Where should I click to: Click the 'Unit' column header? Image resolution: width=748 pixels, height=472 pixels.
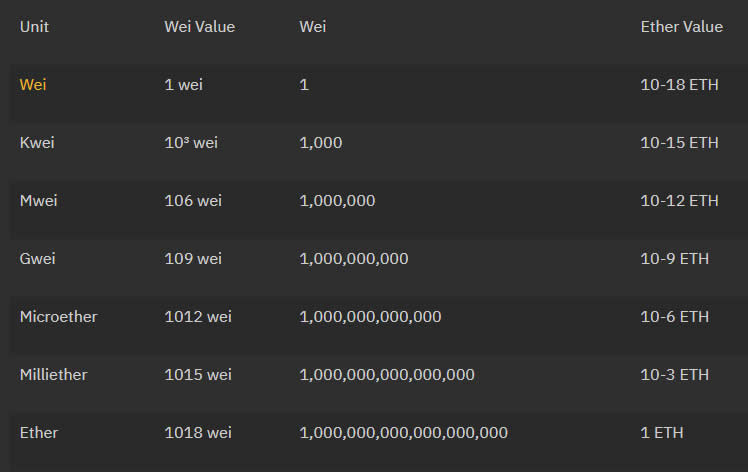(x=34, y=27)
